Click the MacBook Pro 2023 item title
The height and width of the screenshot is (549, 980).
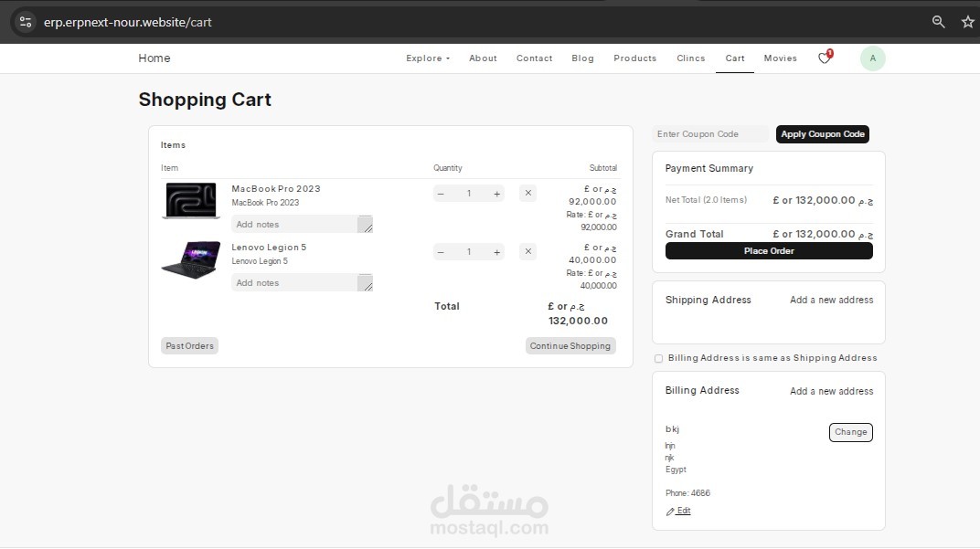276,188
